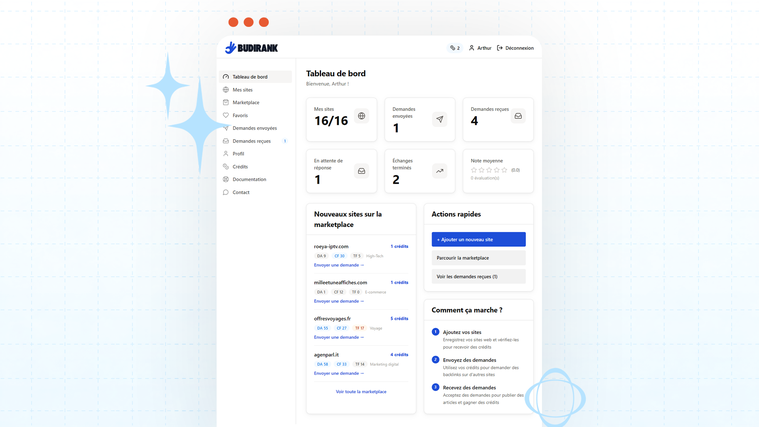Send a request to agenparl.it
This screenshot has height=427, width=759.
tap(339, 373)
